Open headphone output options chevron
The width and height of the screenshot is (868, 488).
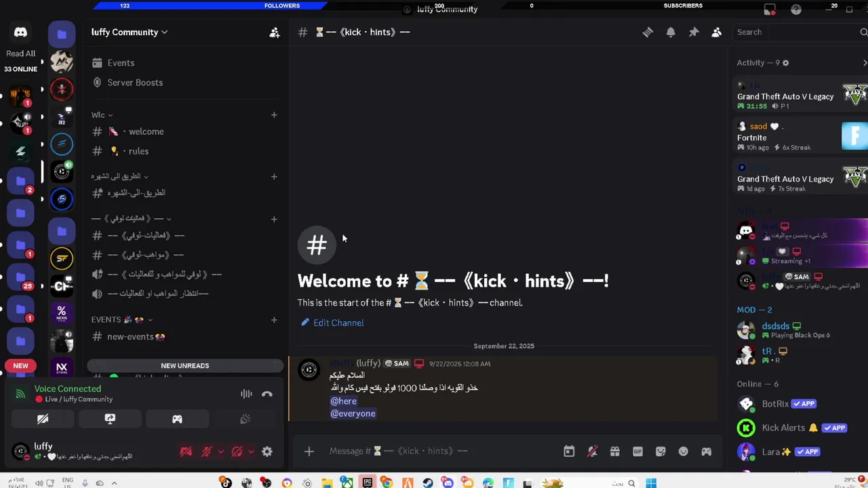coord(251,451)
